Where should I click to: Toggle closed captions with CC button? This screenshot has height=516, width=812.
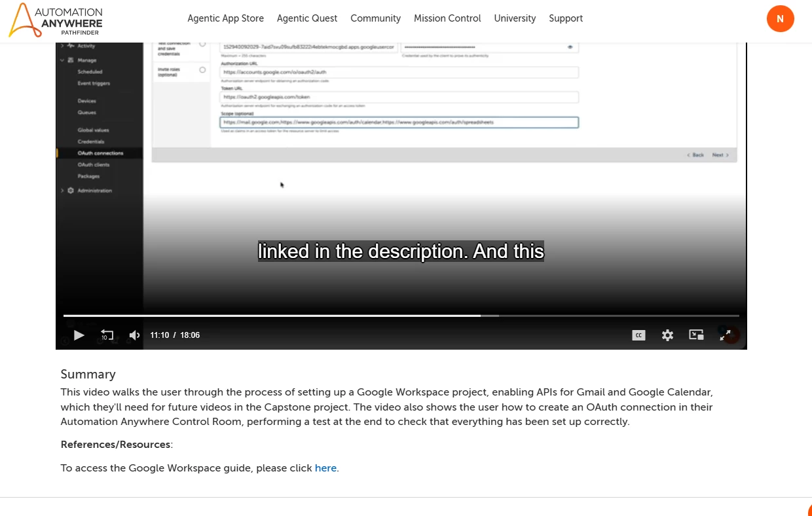tap(638, 335)
